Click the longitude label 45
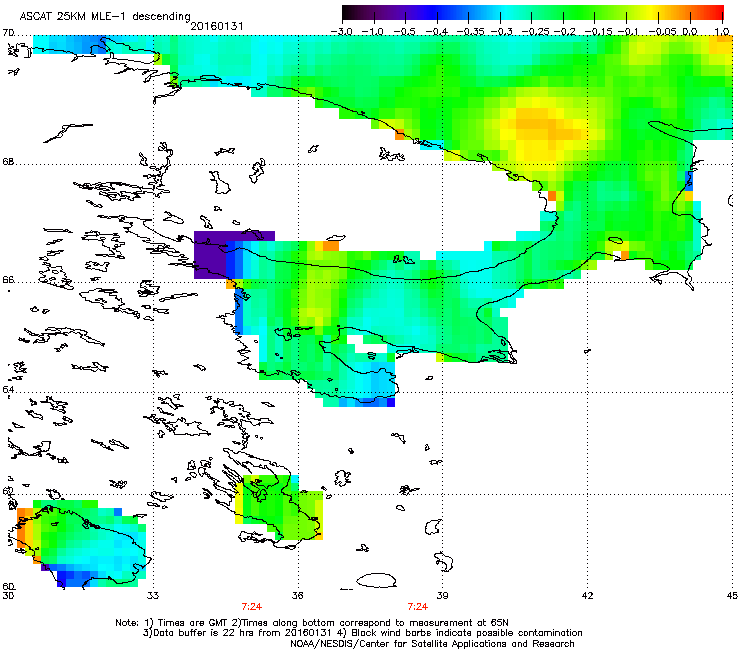 click(732, 596)
